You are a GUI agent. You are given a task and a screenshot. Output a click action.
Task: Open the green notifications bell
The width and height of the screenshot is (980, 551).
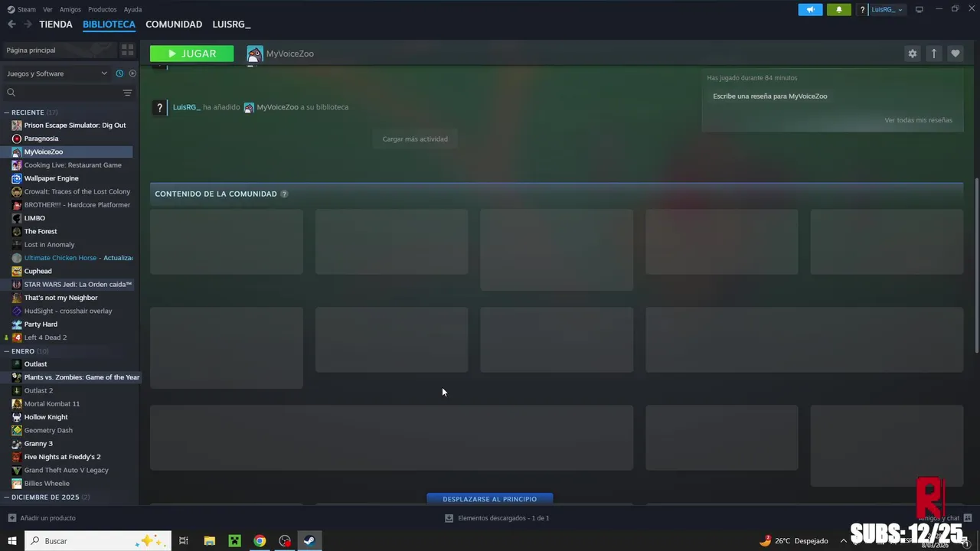838,9
